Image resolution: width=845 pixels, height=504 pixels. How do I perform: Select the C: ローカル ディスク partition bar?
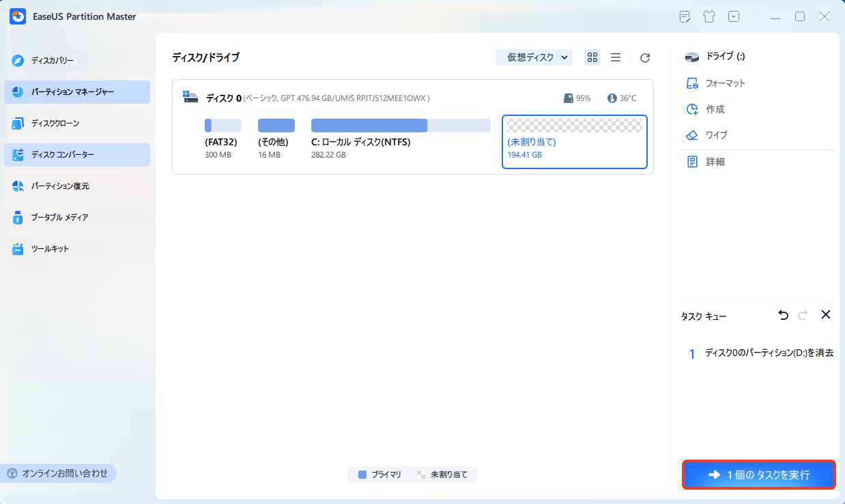[x=401, y=125]
